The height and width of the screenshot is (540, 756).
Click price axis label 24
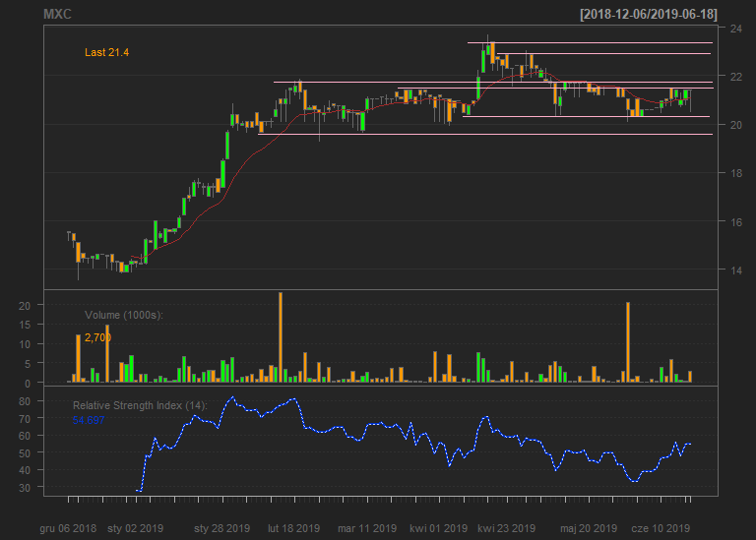click(x=735, y=29)
